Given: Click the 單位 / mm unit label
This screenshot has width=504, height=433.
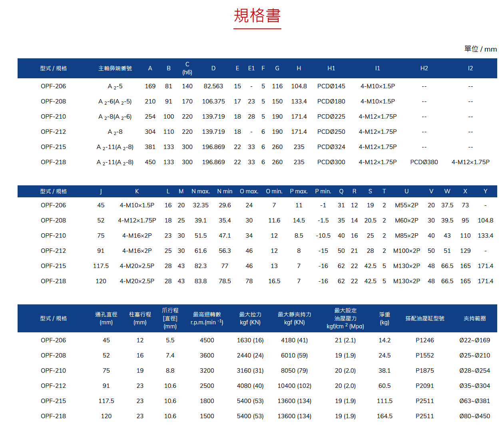Looking at the screenshot, I should [x=480, y=49].
